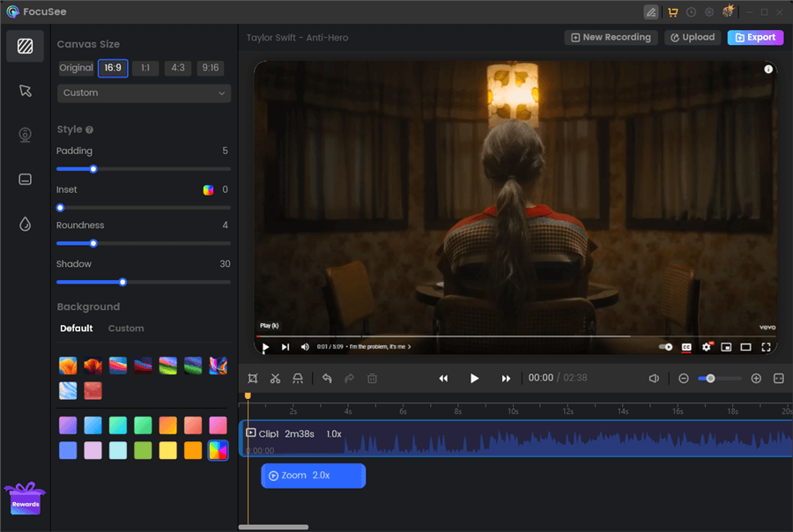
Task: Select the 16:9 canvas ratio
Action: tap(113, 68)
